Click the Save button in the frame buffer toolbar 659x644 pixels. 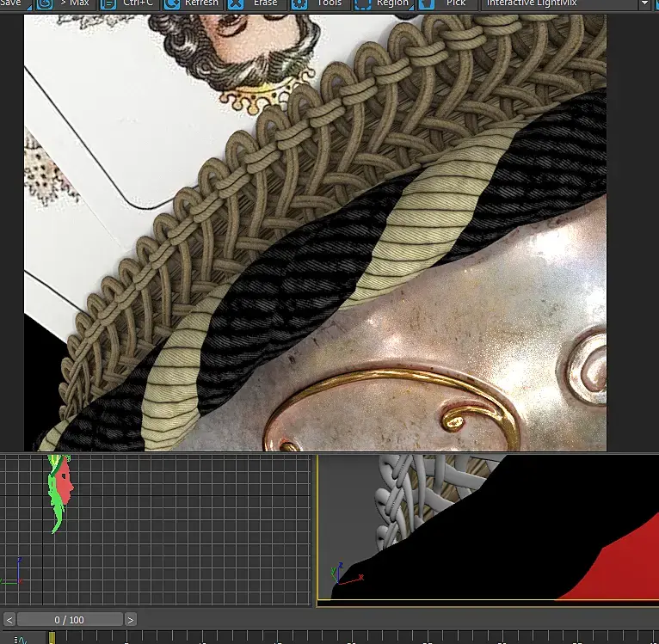pos(15,4)
